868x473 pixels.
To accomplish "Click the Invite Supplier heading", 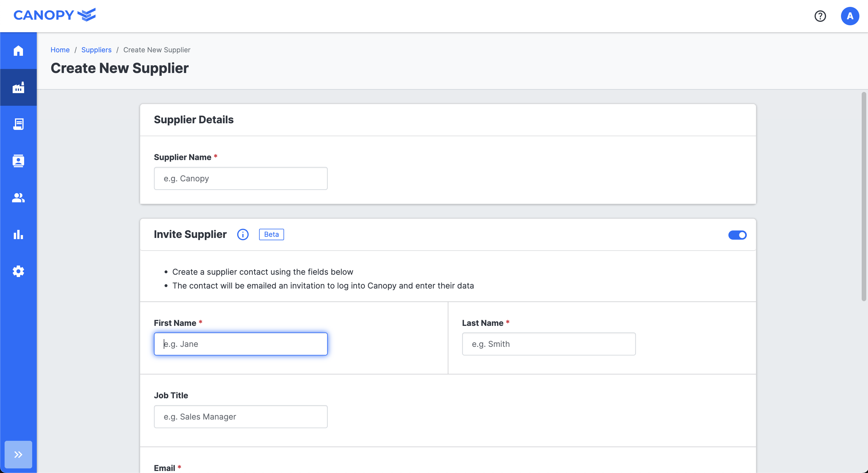I will [190, 234].
